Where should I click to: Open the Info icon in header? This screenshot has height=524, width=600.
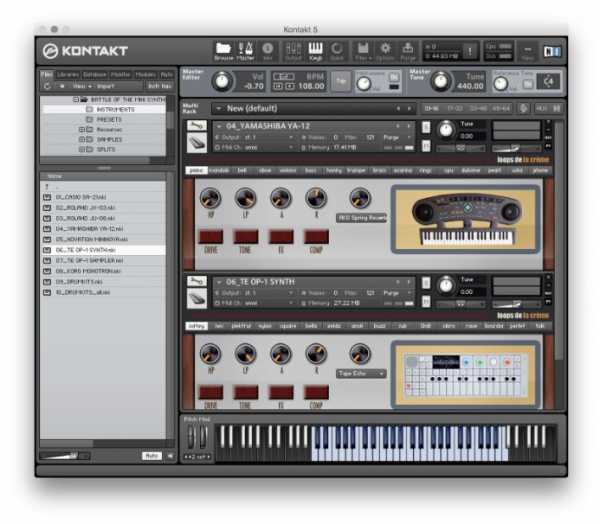point(267,51)
